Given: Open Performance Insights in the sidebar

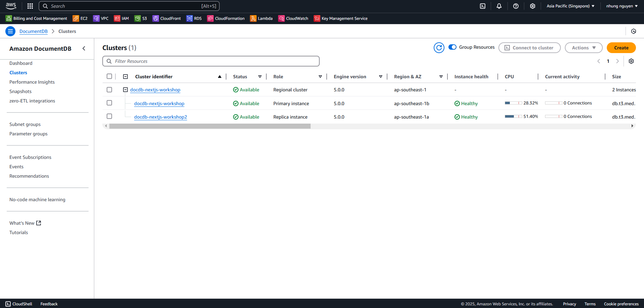Looking at the screenshot, I should pyautogui.click(x=32, y=82).
